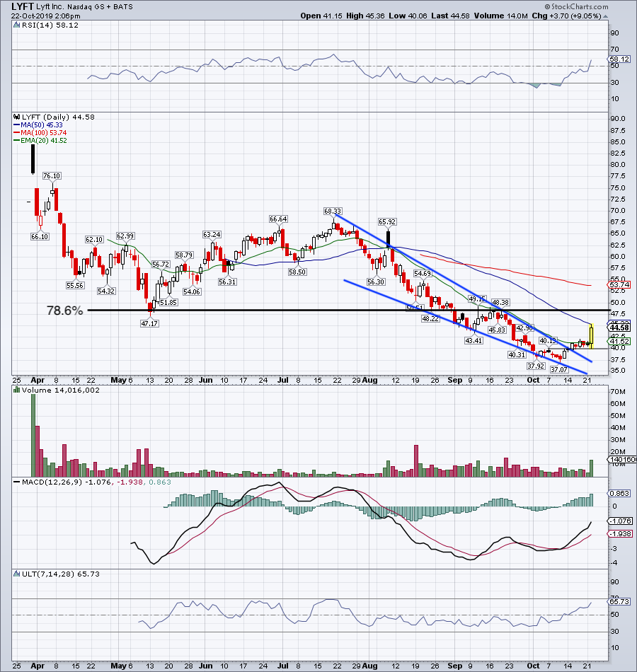637x672 pixels.
Task: Click the 'Low 40.06' header value
Action: (408, 16)
